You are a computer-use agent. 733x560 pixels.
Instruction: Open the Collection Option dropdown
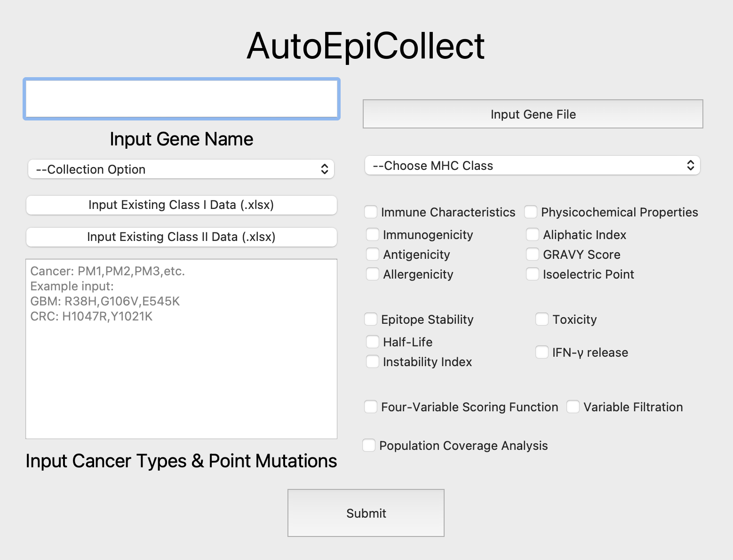(x=181, y=169)
